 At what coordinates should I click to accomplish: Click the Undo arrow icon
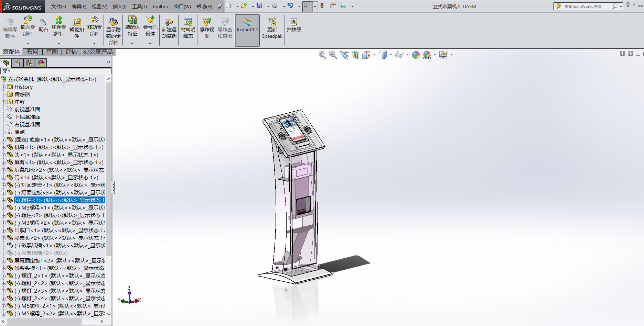click(290, 5)
